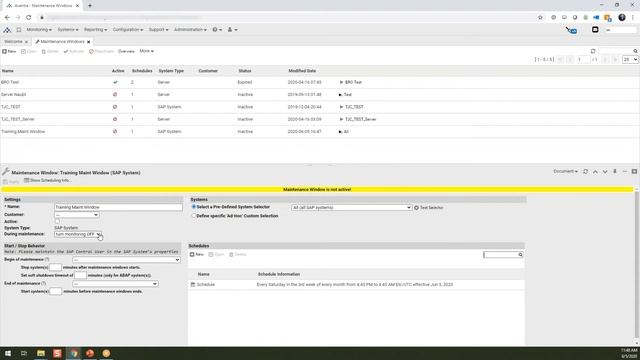
Task: Open Chrome from the Windows taskbar
Action: pos(74,353)
